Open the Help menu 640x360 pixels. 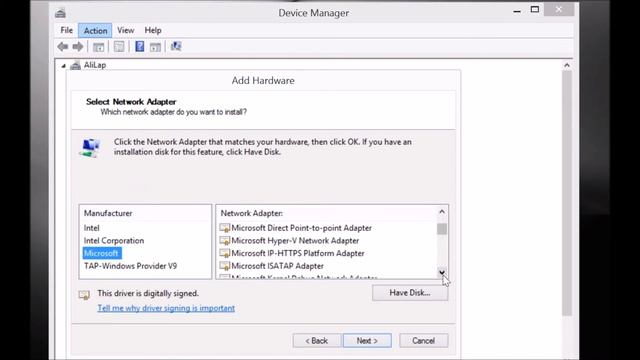click(x=153, y=31)
